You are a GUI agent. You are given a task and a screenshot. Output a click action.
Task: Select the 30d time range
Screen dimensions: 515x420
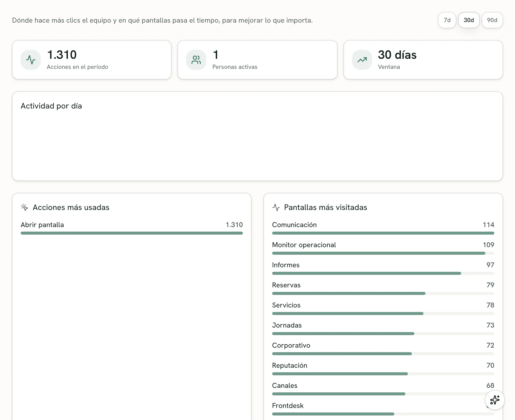click(469, 20)
